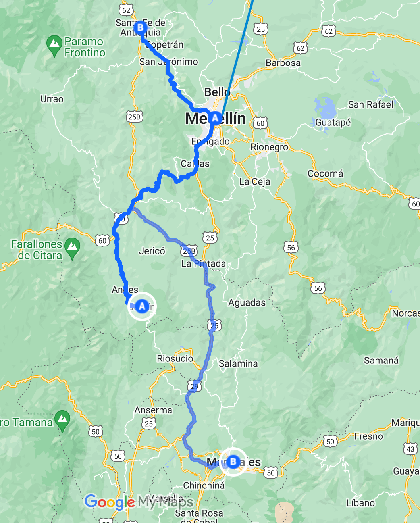Select marker A near Andes
Screen dimensions: 420x523
(142, 306)
